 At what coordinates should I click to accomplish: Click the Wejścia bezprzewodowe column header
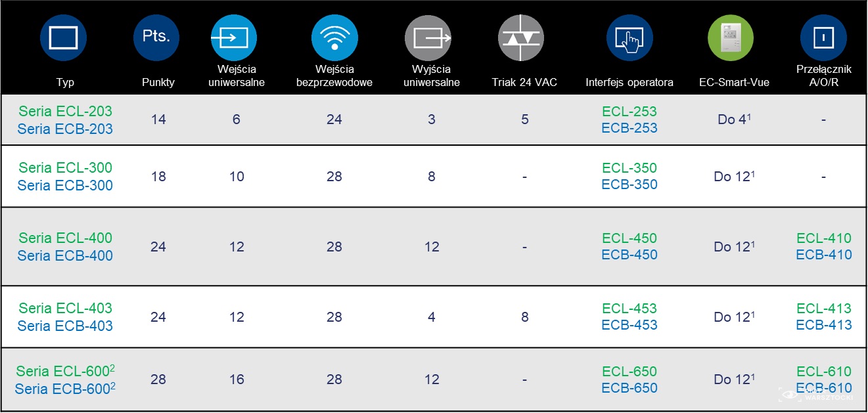pos(334,76)
